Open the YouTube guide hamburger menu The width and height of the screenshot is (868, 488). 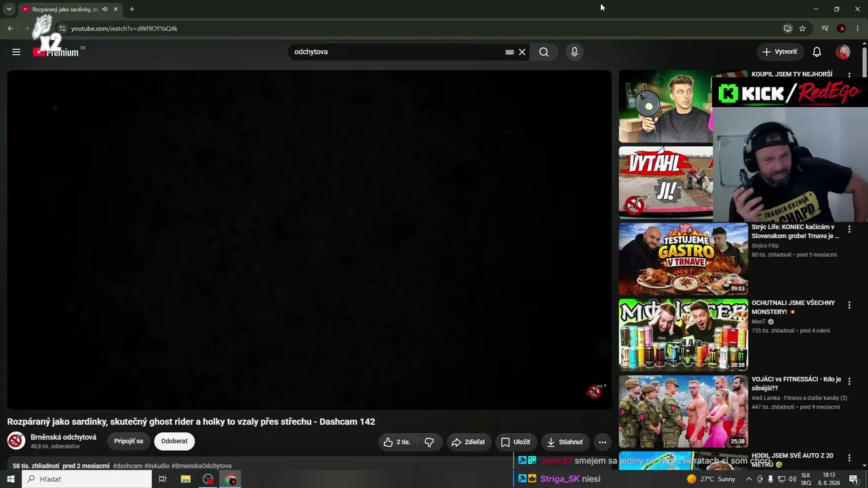pyautogui.click(x=16, y=52)
